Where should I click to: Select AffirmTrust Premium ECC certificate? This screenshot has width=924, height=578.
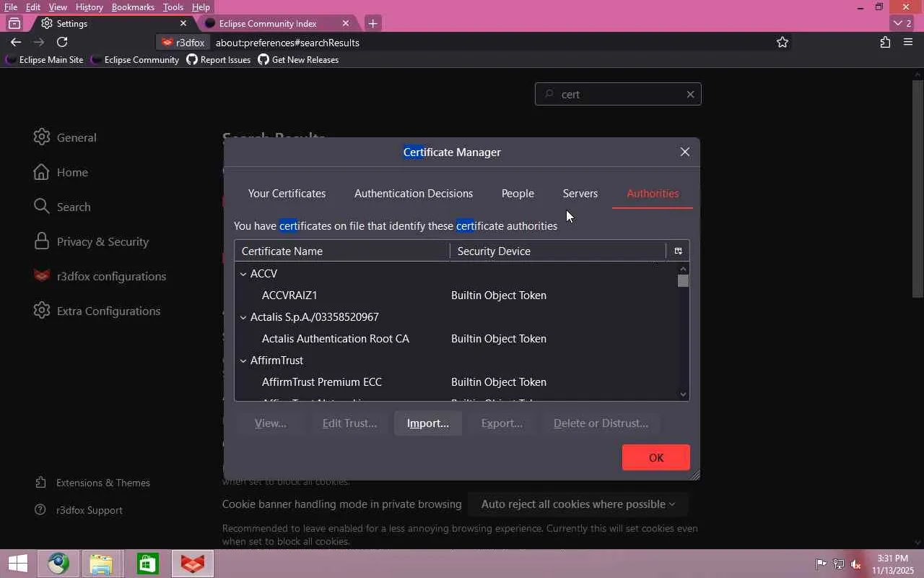coord(456,382)
